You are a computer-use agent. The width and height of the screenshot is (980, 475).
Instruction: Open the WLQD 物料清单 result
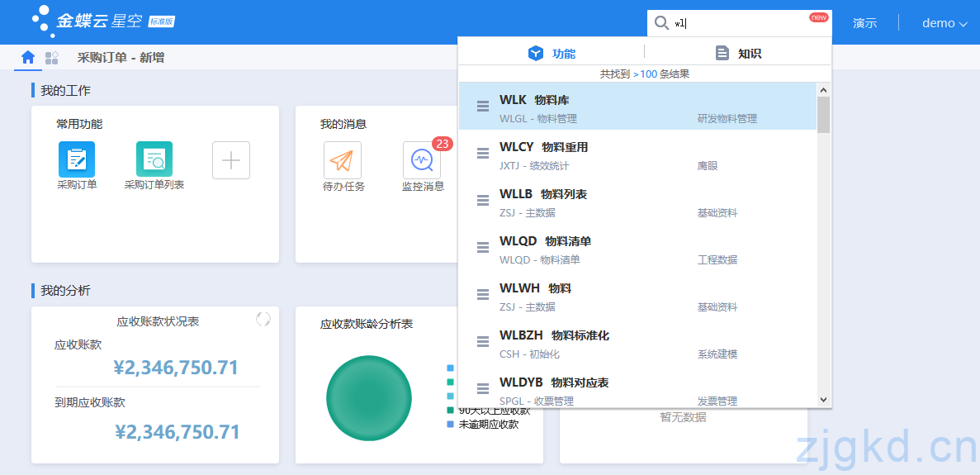[x=637, y=249]
